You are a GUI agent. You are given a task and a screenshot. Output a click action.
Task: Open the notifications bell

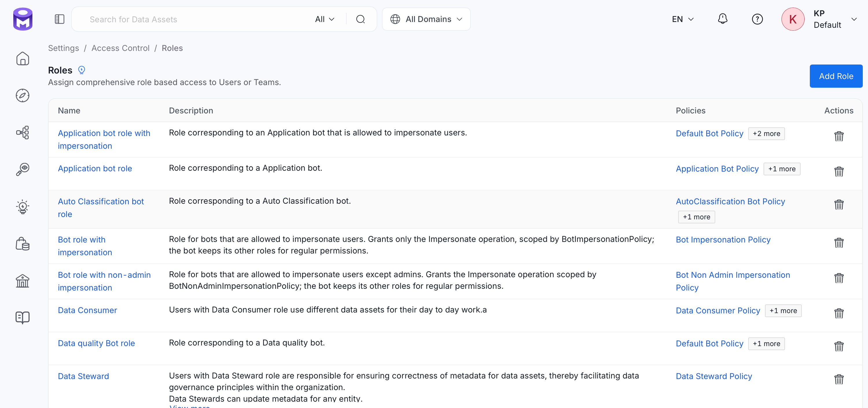click(x=722, y=19)
